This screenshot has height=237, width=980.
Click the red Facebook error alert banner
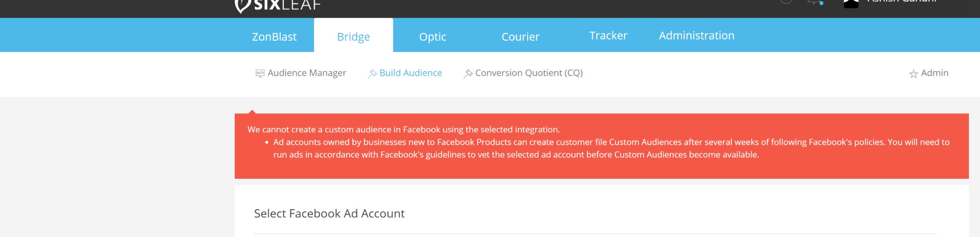click(x=601, y=146)
